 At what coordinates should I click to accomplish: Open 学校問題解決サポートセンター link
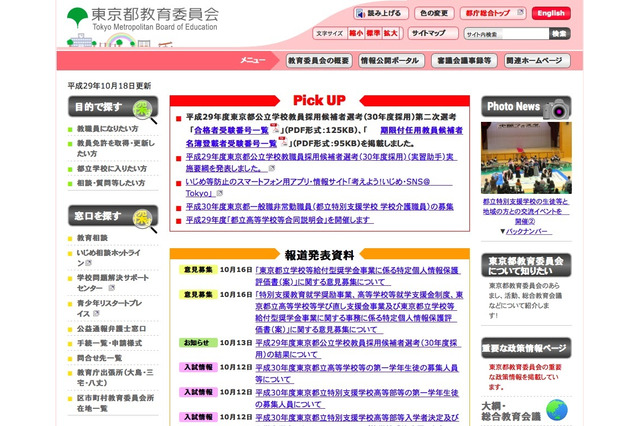point(113,283)
